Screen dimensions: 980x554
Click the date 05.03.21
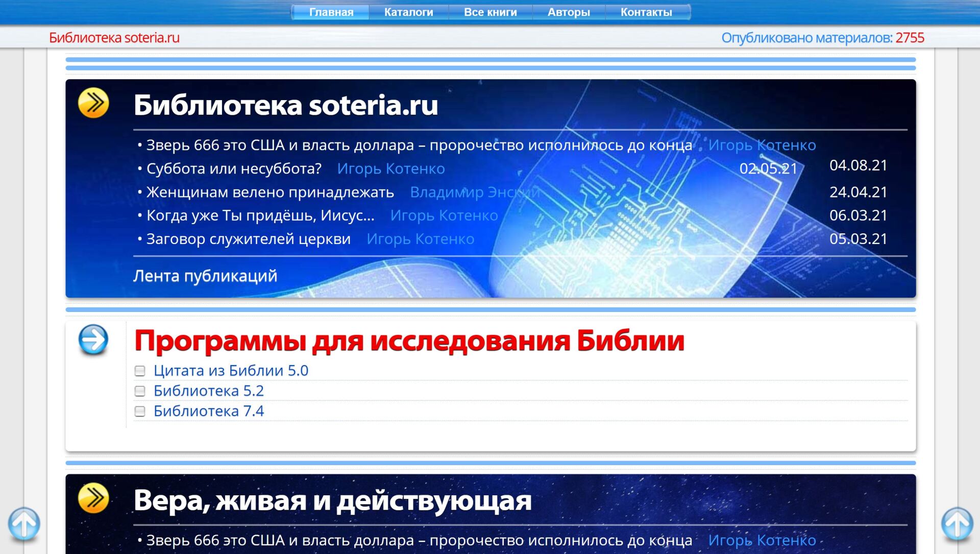pyautogui.click(x=859, y=239)
